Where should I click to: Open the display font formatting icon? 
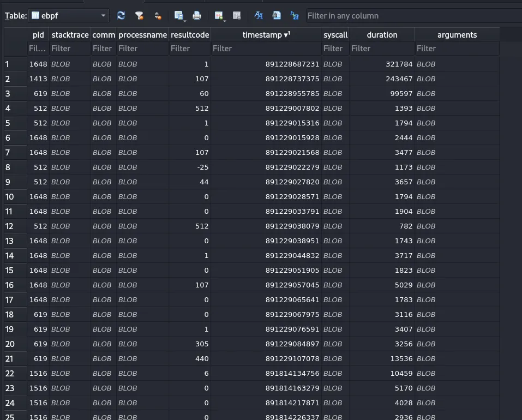click(x=259, y=16)
